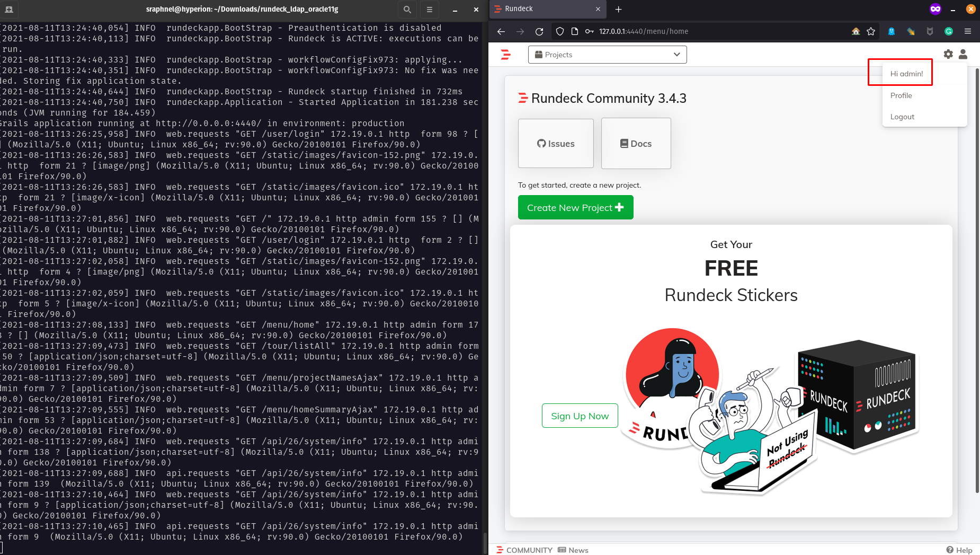Open the Projects dropdown
This screenshot has width=980, height=555.
[x=607, y=54]
